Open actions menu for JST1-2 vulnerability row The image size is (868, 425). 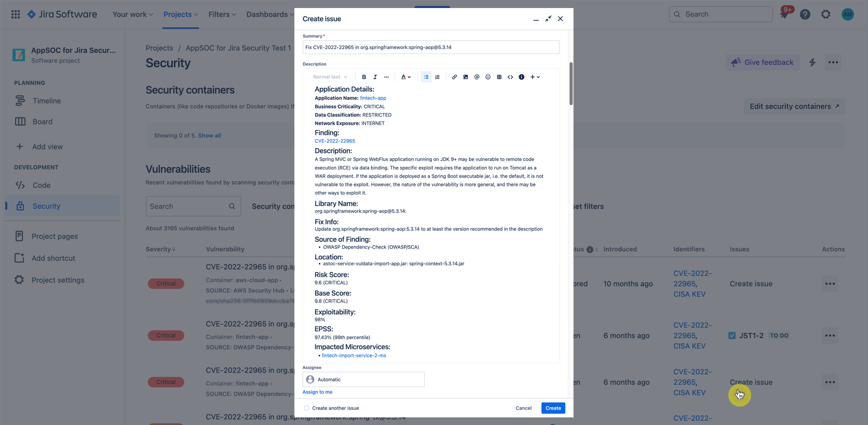[830, 336]
